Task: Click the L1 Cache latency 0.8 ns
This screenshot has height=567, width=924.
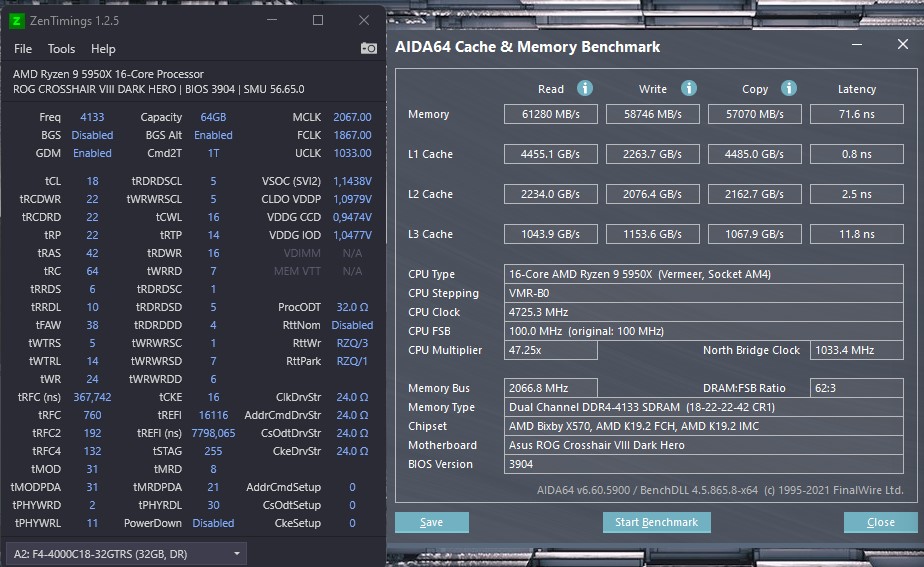Action: 857,154
